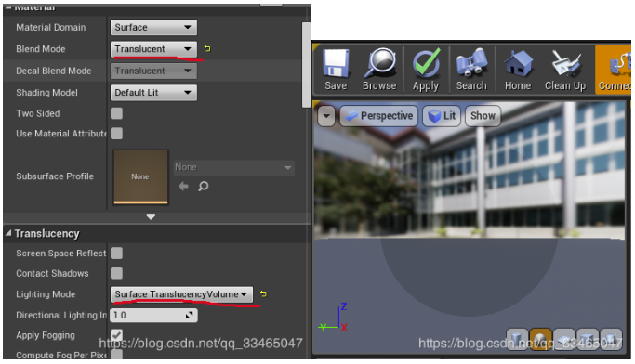Toggle Contact Shadows checkbox

click(116, 273)
